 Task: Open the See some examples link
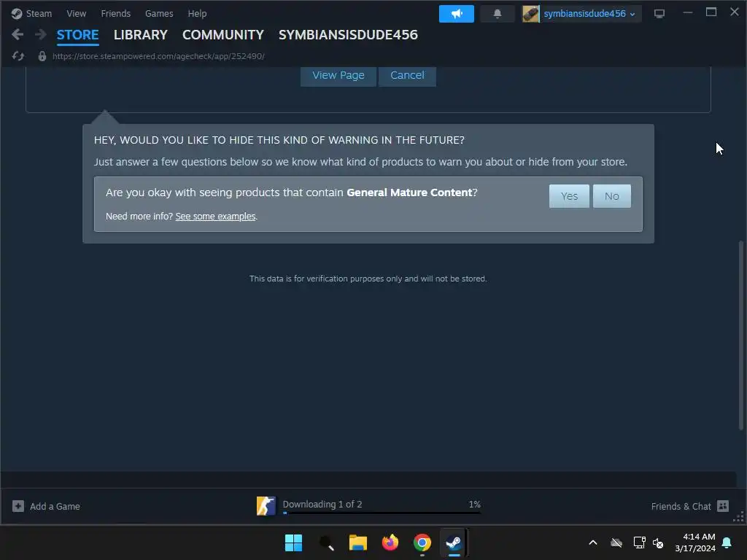tap(215, 216)
